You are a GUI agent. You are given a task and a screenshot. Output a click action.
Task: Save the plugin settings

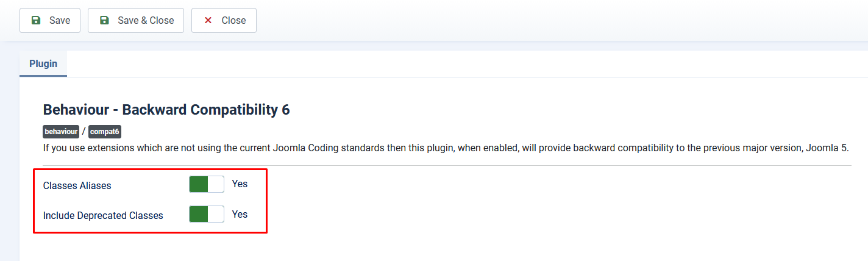pos(50,20)
